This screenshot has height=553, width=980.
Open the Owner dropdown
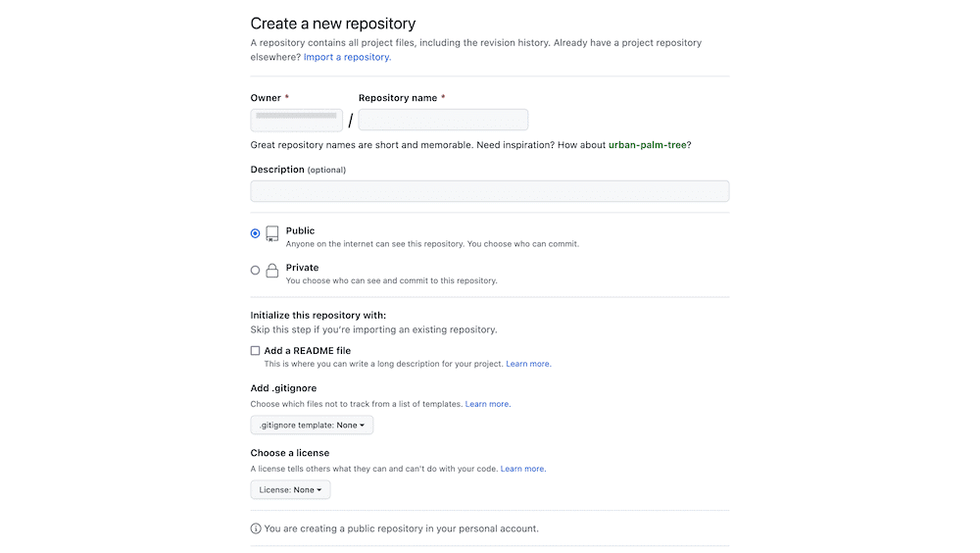point(296,120)
